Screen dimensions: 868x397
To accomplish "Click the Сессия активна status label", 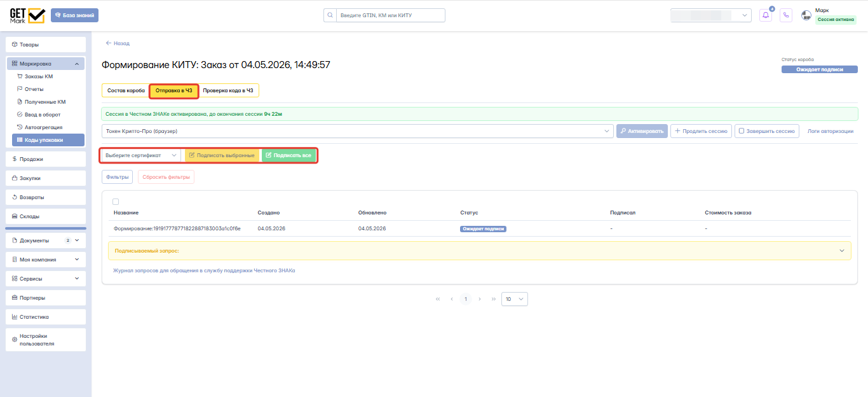I will (836, 20).
